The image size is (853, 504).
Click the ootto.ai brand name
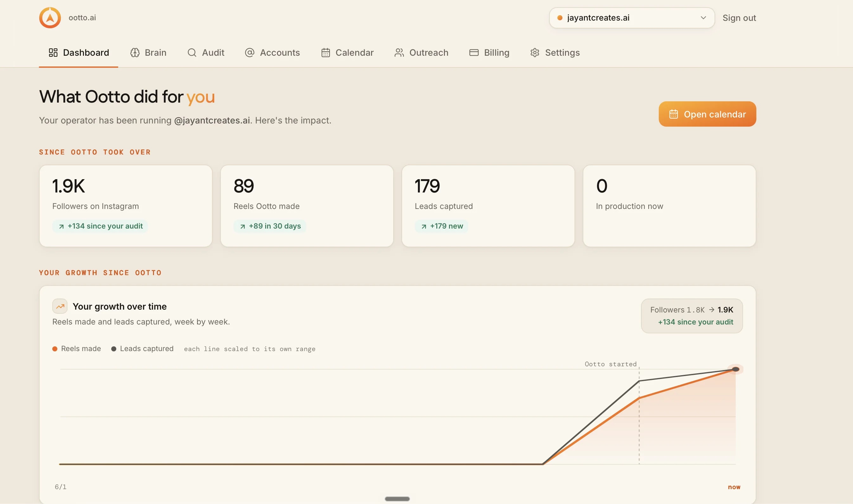pos(82,18)
